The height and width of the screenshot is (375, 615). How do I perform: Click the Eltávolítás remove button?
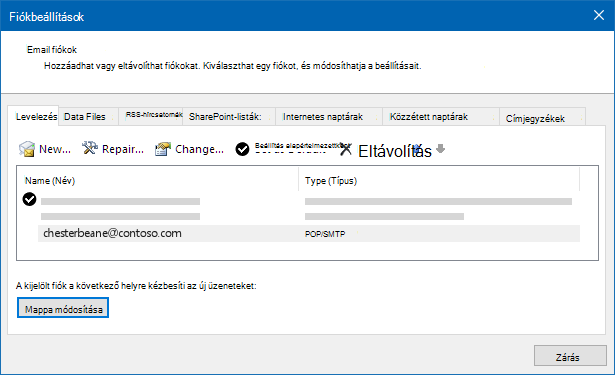(x=386, y=151)
